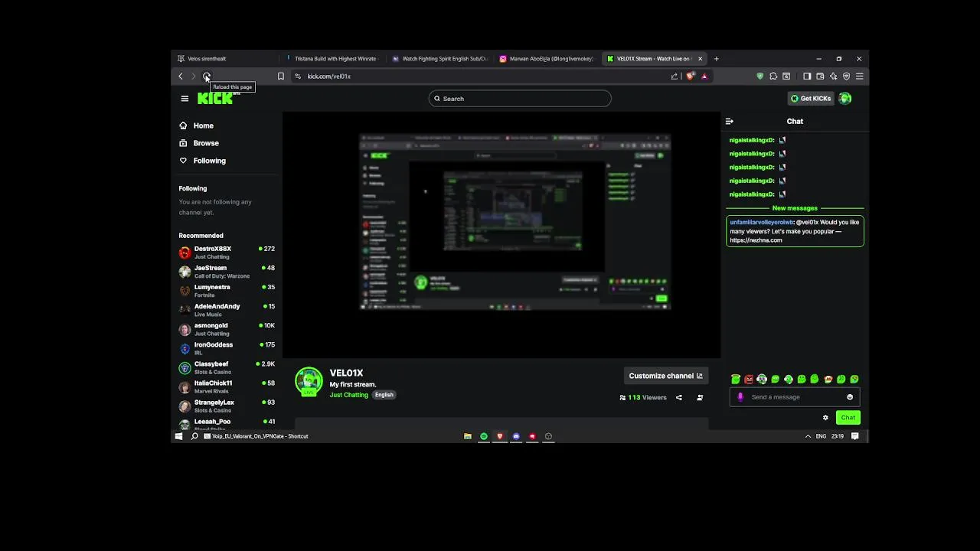The height and width of the screenshot is (551, 980).
Task: Show hidden system tray icons
Action: (808, 436)
